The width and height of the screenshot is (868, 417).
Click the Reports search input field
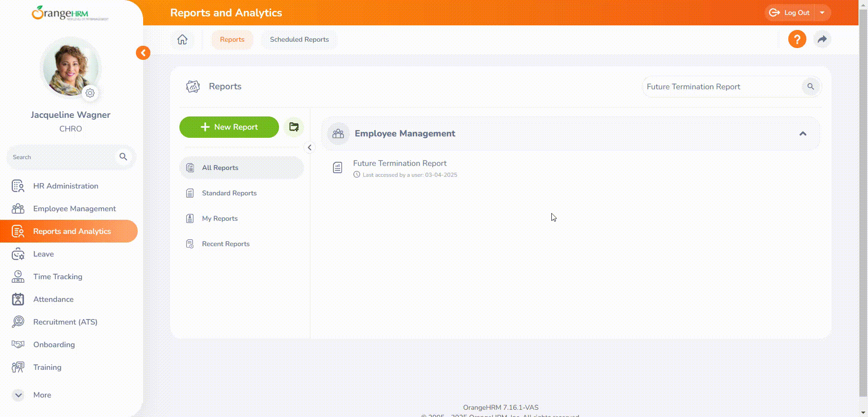(720, 87)
